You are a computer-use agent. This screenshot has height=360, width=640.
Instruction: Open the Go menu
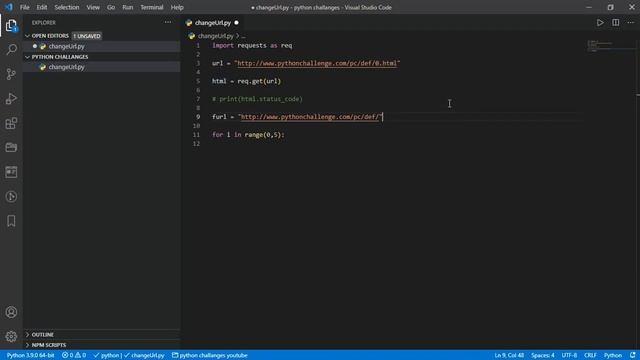(x=111, y=7)
